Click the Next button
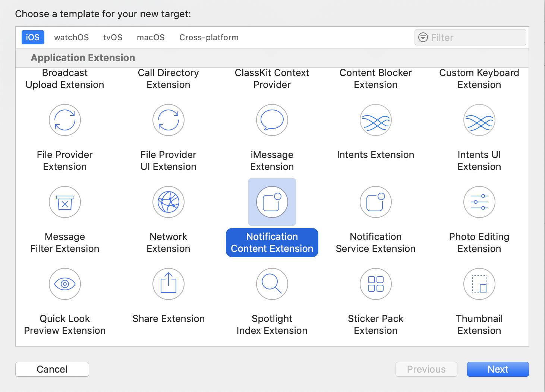545x392 pixels. pos(498,369)
